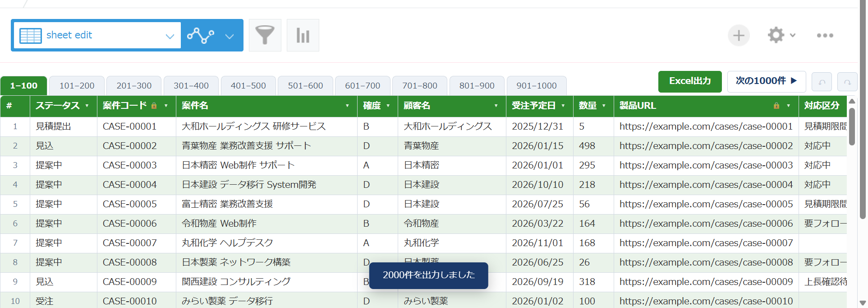Open the 案件コード column filter arrow
Image resolution: width=868 pixels, height=308 pixels.
[166, 106]
